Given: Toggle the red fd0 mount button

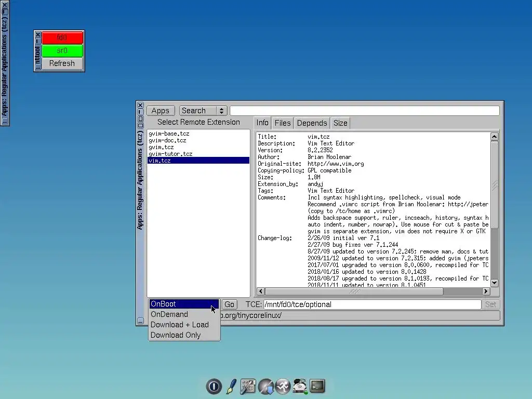Looking at the screenshot, I should coord(62,37).
